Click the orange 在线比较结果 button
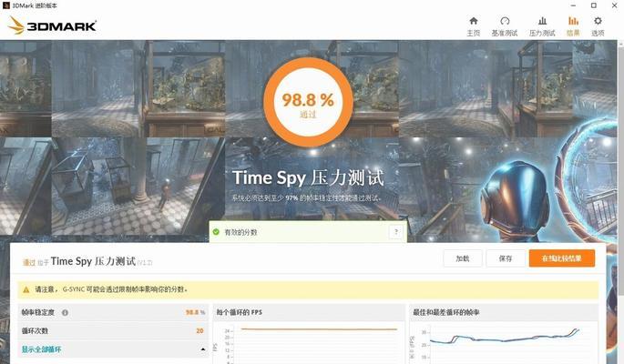Screen dimensions: 624x364 pos(561,258)
